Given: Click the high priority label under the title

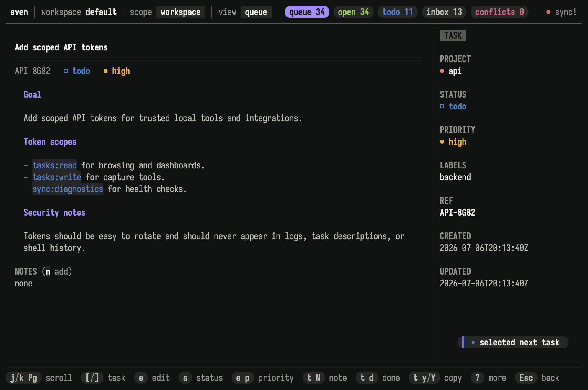Looking at the screenshot, I should pos(121,71).
